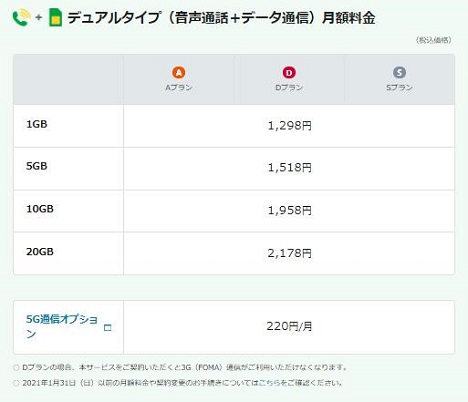Screen dimensions: 468x402
Task: Select the 5GB row label
Action: 37,166
